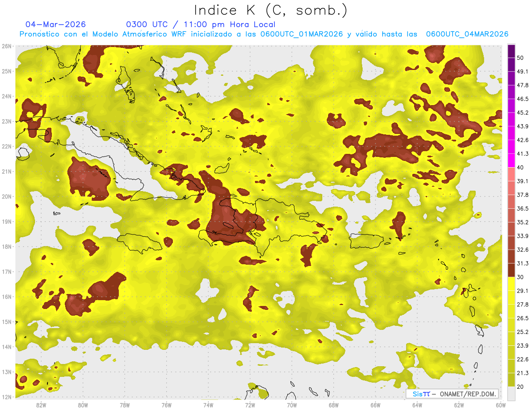Click the colorbar value "46.5"
Viewport: 532px width, 411px height.
pos(522,99)
